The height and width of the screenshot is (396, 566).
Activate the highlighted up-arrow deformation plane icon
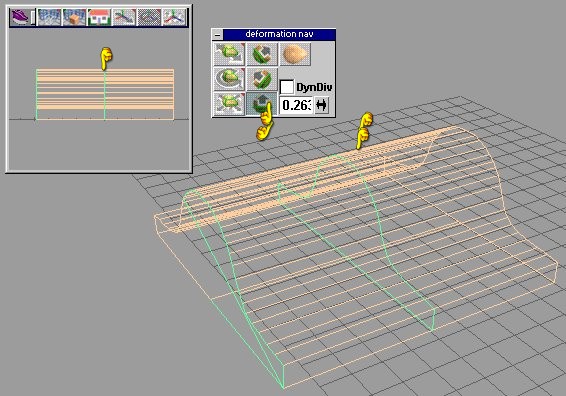coord(262,104)
